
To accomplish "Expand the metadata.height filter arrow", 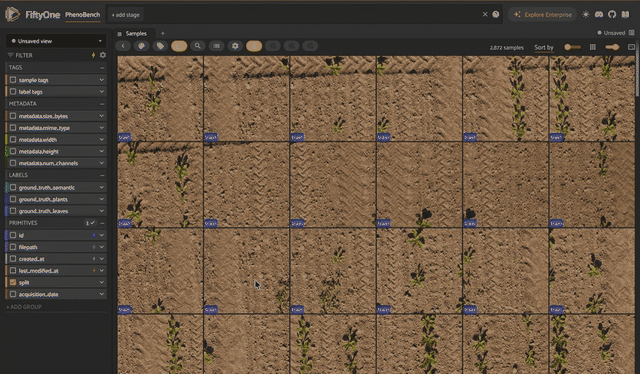I will [102, 151].
